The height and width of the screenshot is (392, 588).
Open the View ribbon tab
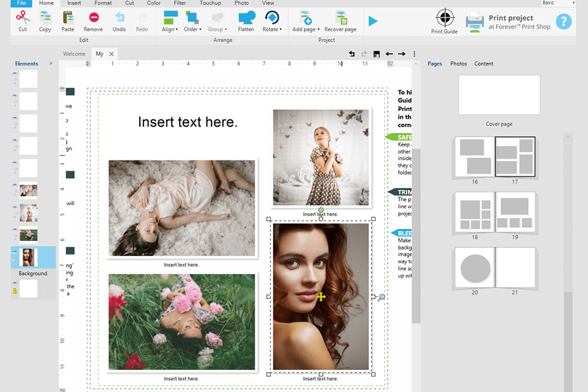pos(268,3)
